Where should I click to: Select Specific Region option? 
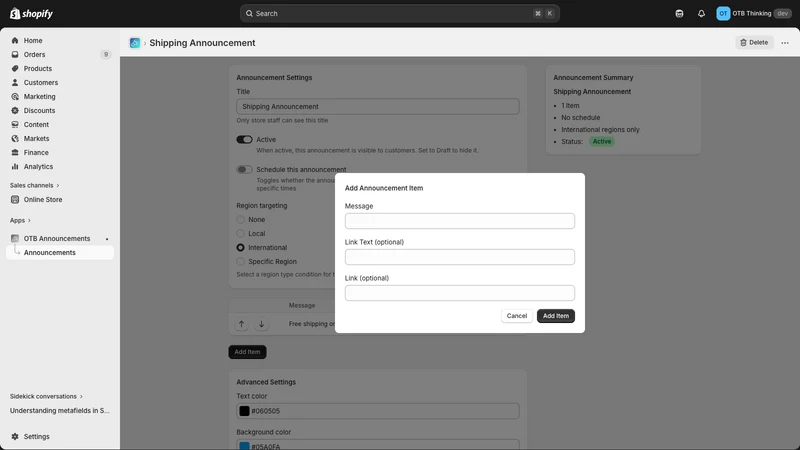[x=240, y=262]
